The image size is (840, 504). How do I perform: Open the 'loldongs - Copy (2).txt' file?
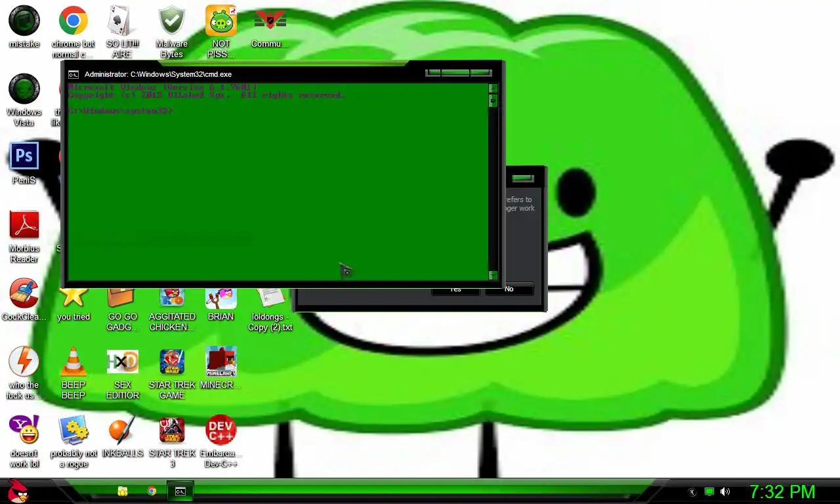pos(270,310)
